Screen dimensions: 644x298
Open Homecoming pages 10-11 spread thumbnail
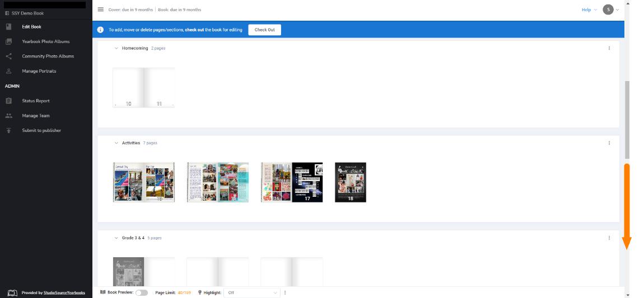[x=144, y=88]
